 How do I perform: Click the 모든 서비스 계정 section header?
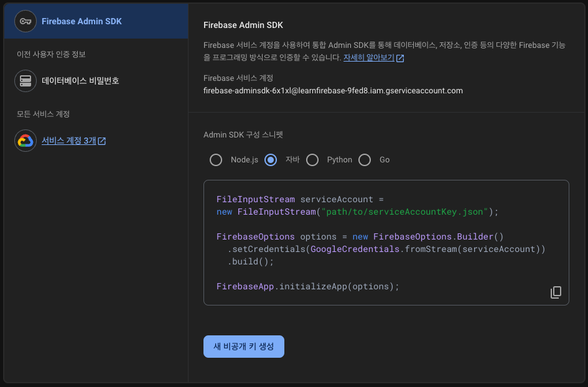click(43, 114)
